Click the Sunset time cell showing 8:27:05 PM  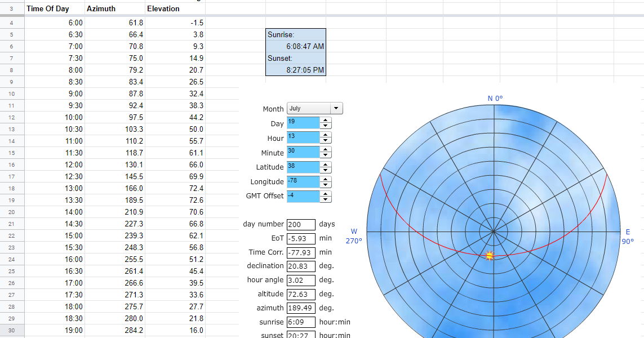click(x=295, y=70)
